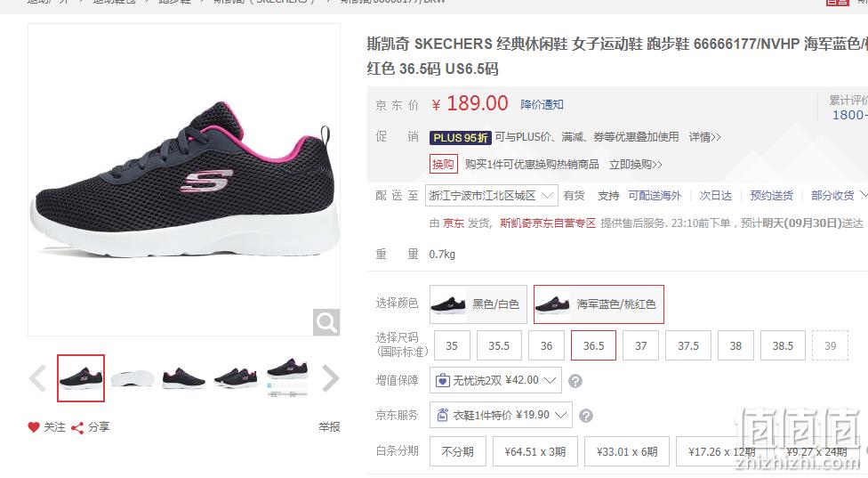Expand the 无忧洗2双 ¥42.00 dropdown

pyautogui.click(x=495, y=380)
